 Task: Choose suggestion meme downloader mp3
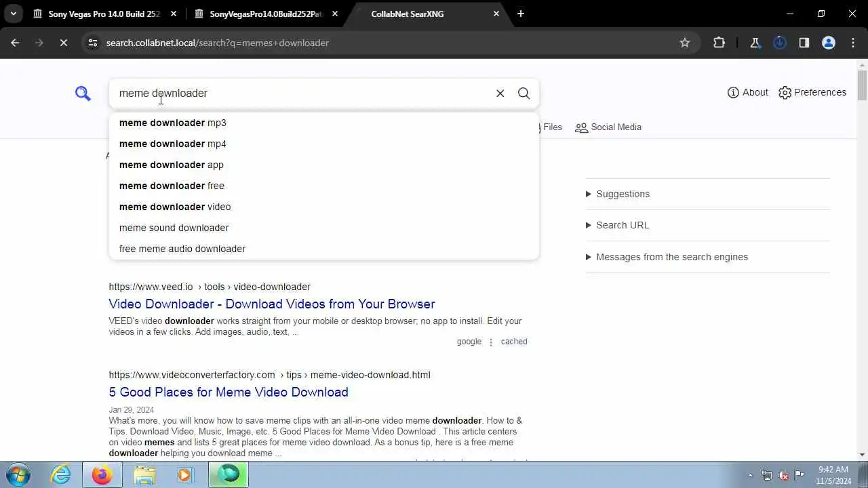pyautogui.click(x=324, y=123)
